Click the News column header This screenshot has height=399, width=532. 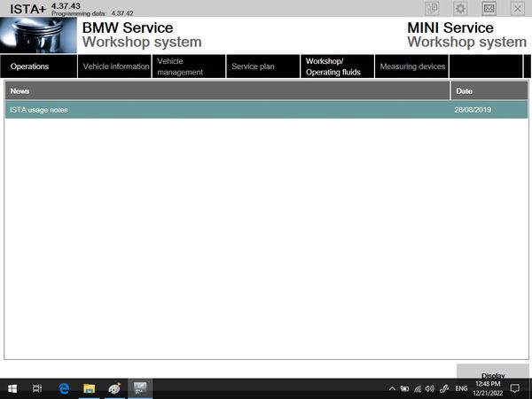[227, 90]
